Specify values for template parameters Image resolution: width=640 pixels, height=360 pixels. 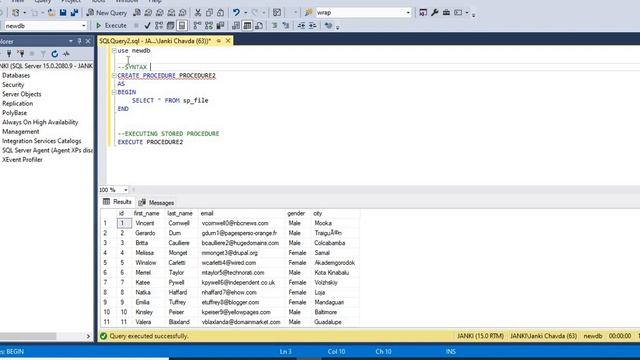(x=328, y=26)
